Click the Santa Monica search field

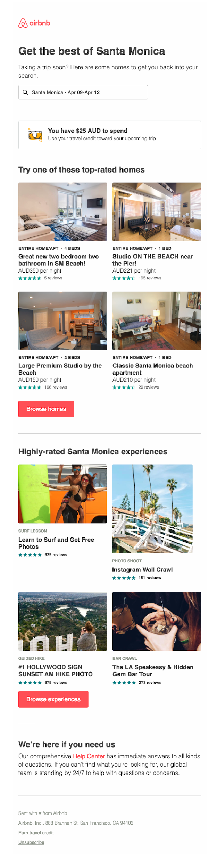coord(83,92)
